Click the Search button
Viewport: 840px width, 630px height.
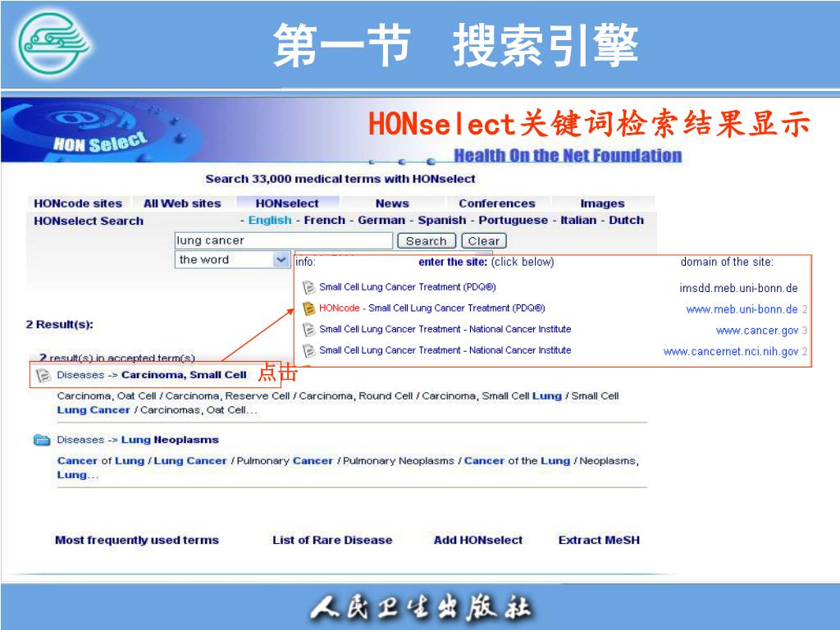(x=427, y=241)
